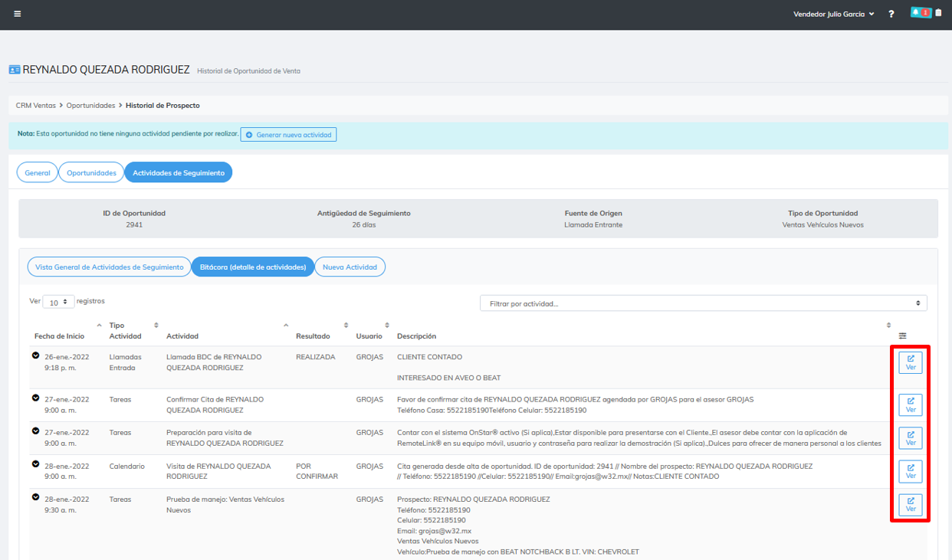The image size is (952, 560).
Task: Open the Nueva Actividad tab
Action: tap(350, 267)
